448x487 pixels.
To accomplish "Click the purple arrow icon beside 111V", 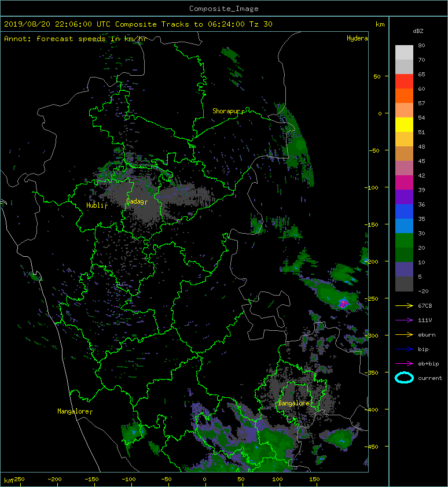I will pyautogui.click(x=404, y=320).
